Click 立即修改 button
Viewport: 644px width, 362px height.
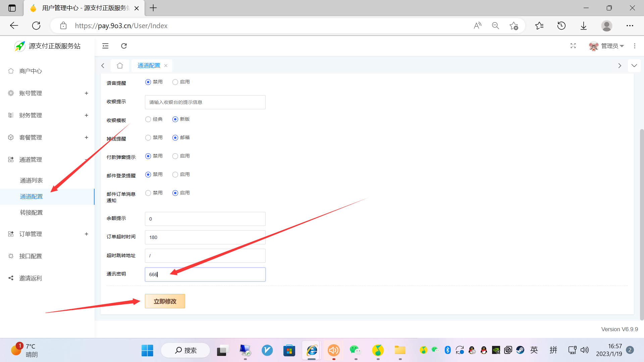165,301
